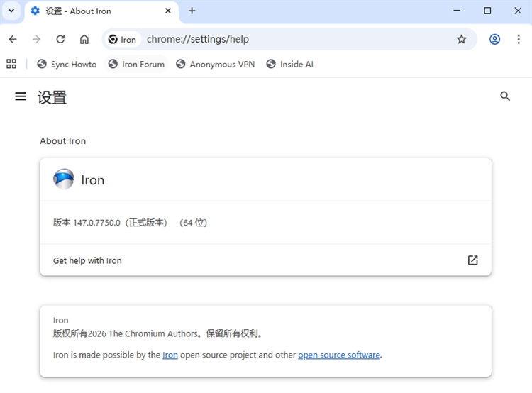
Task: Open the Anonymous VPN bookmark
Action: coord(216,64)
